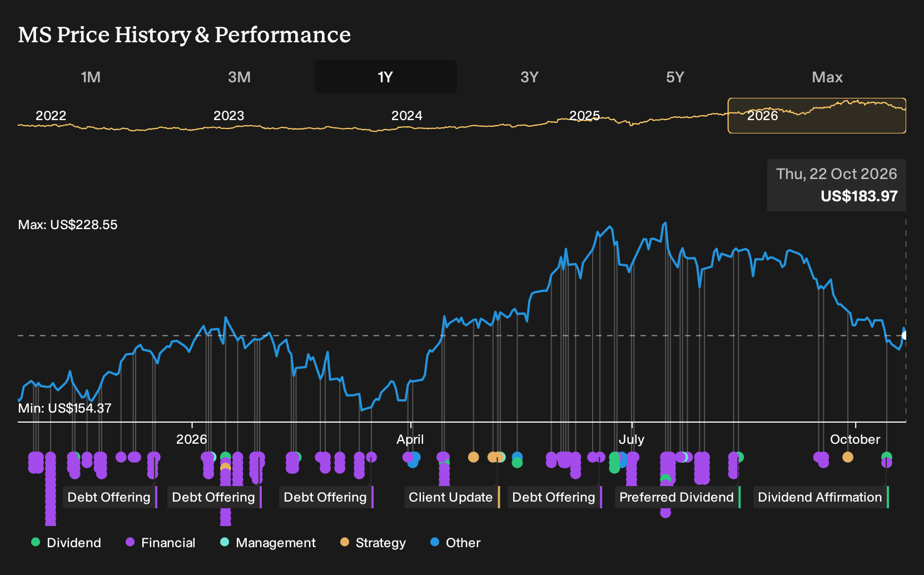Open the Client Update event label
The height and width of the screenshot is (575, 924).
[x=452, y=497]
